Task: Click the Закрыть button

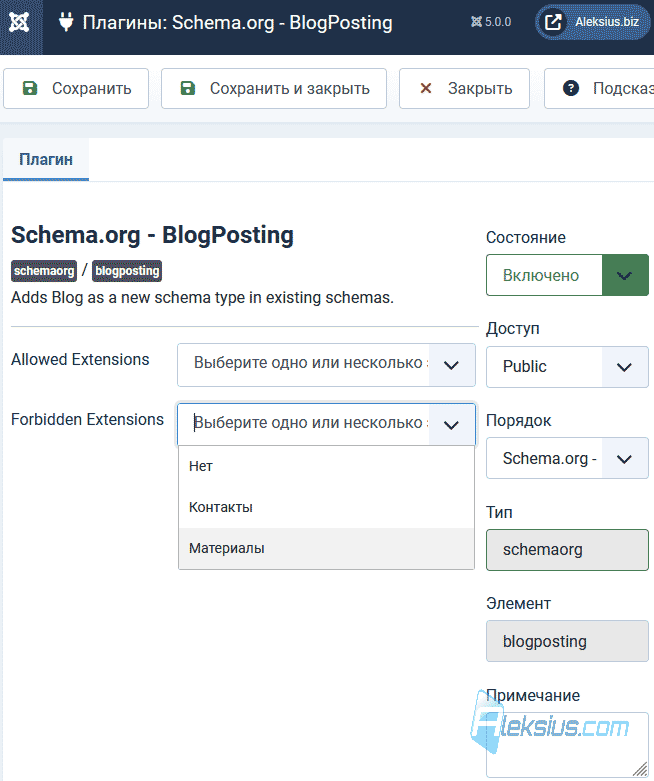Action: (x=464, y=89)
